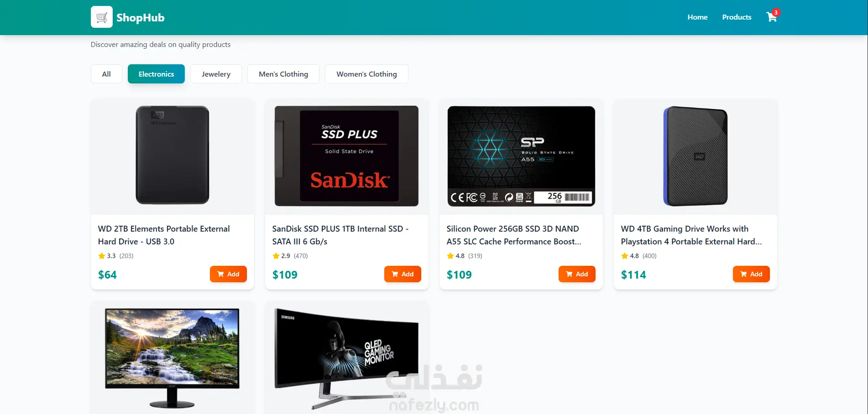Open the SanDisk SSD PLUS product image
The width and height of the screenshot is (868, 414).
pyautogui.click(x=347, y=156)
